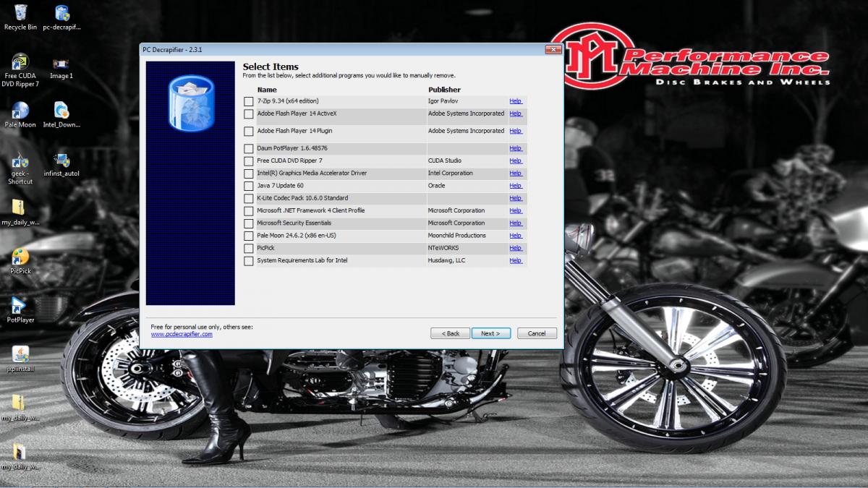Check the Pale Moon 24.6.2 (x86 en-US) checkbox

click(249, 236)
